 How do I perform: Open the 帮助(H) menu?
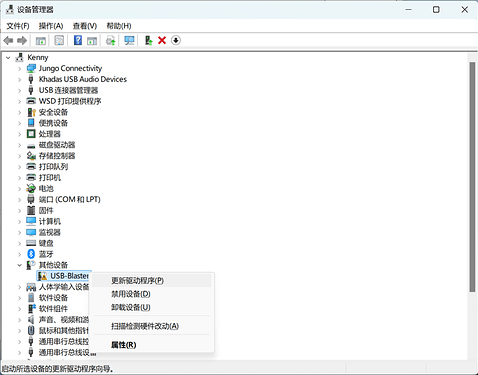click(x=119, y=26)
